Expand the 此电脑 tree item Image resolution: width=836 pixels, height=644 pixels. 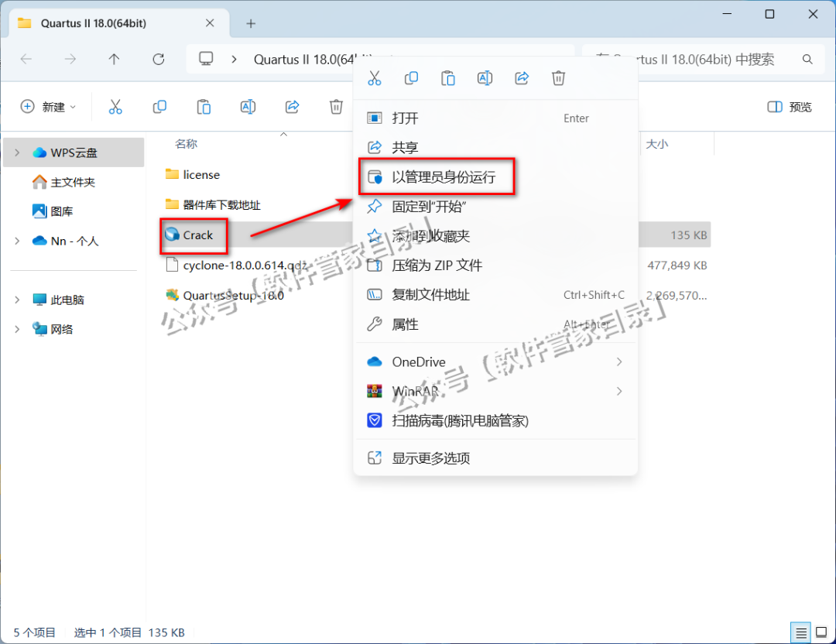coord(17,300)
